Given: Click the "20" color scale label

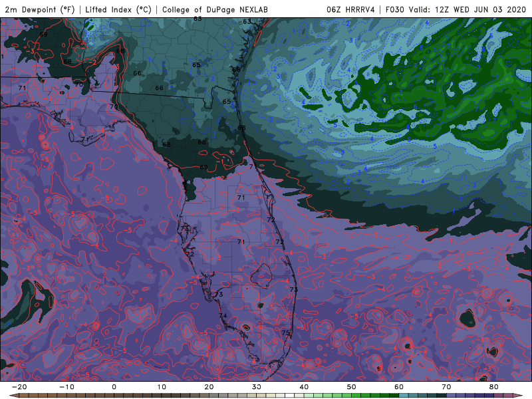Looking at the screenshot, I should tap(209, 387).
